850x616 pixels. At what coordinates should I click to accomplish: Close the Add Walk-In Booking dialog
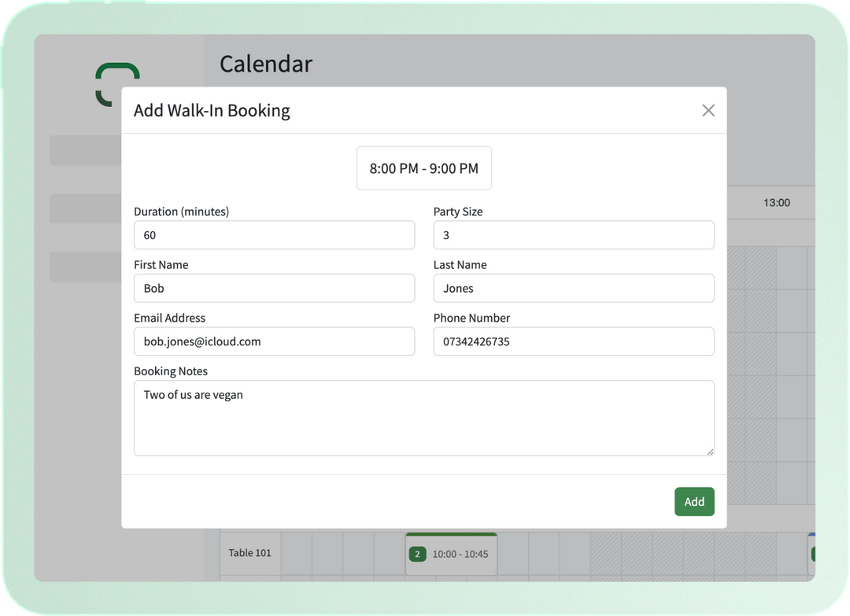pos(708,110)
